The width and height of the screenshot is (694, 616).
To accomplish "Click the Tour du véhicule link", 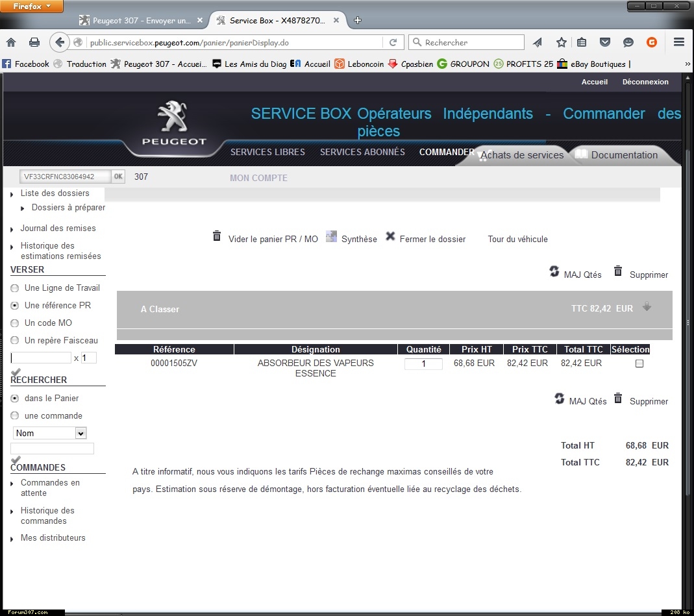I will [517, 239].
